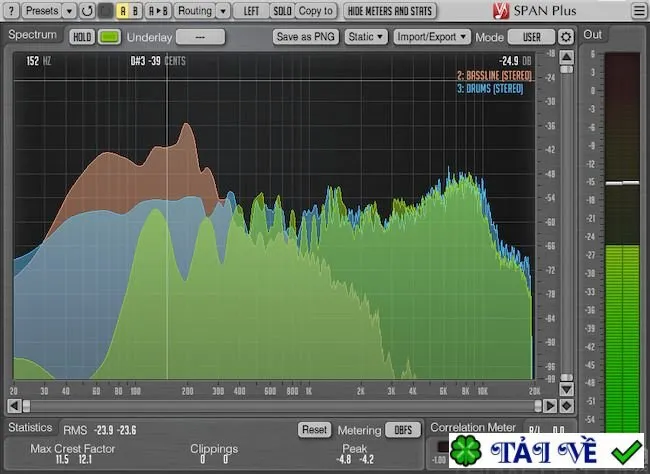The width and height of the screenshot is (650, 474).
Task: Click the horizontal scroll right arrow
Action: [x=550, y=406]
